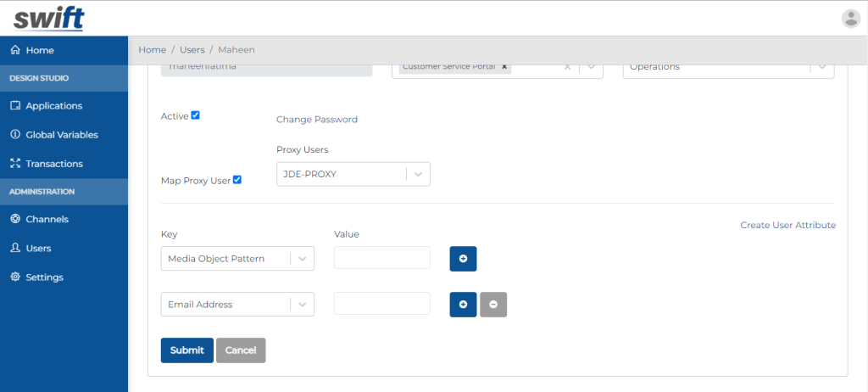Open the Email Address key dropdown

pos(303,305)
